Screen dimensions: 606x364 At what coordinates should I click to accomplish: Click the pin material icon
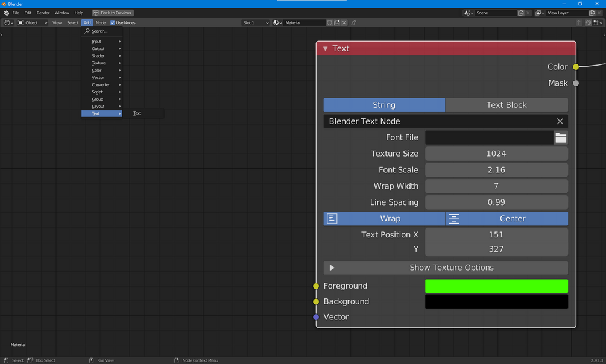pyautogui.click(x=353, y=23)
